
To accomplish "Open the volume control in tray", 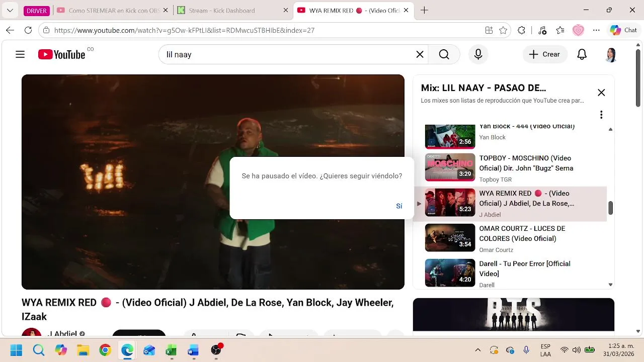I will pos(577,350).
